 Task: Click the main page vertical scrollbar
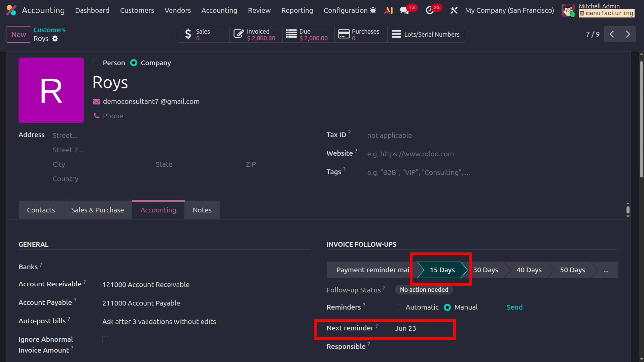click(641, 119)
